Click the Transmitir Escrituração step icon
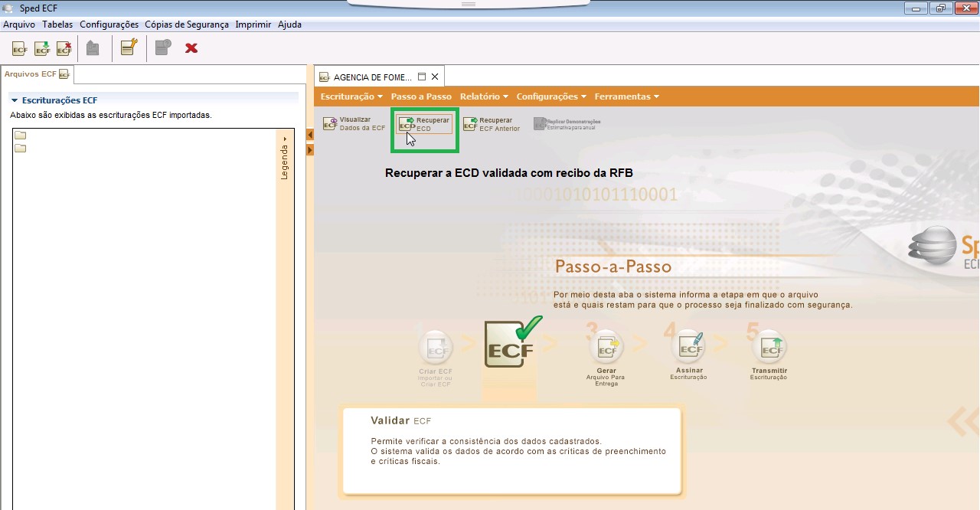Screen dimensions: 980x510 [769, 348]
